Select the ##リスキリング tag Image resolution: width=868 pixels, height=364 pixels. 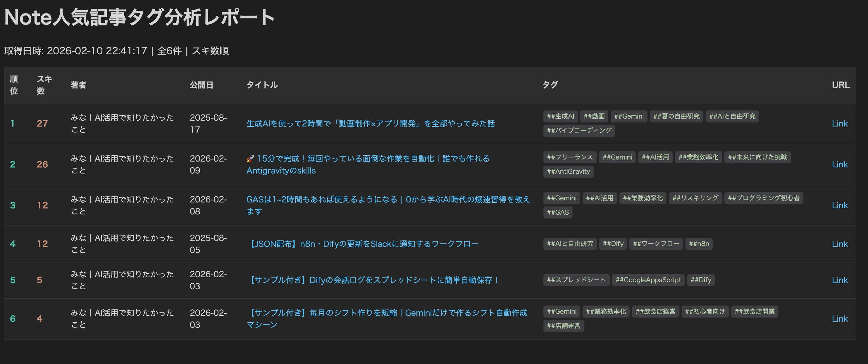pos(695,198)
